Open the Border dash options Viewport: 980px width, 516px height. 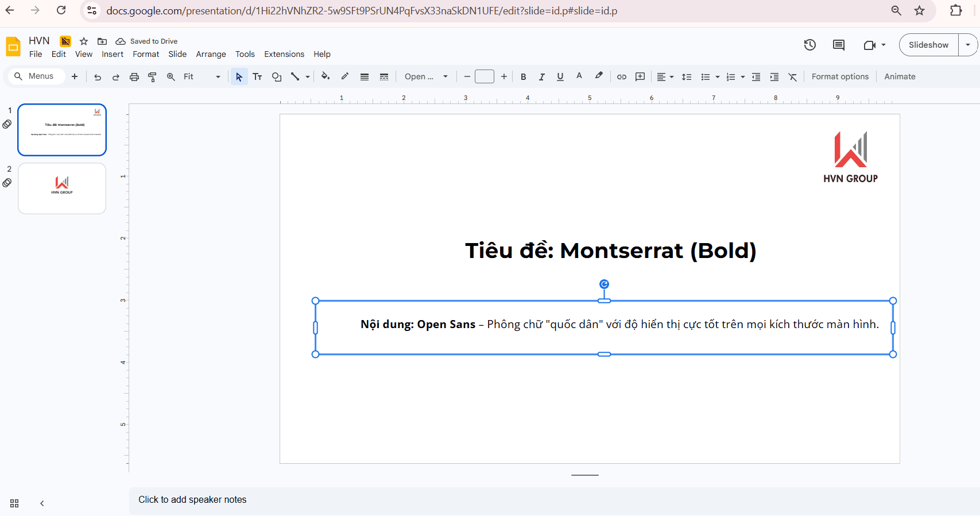point(384,76)
